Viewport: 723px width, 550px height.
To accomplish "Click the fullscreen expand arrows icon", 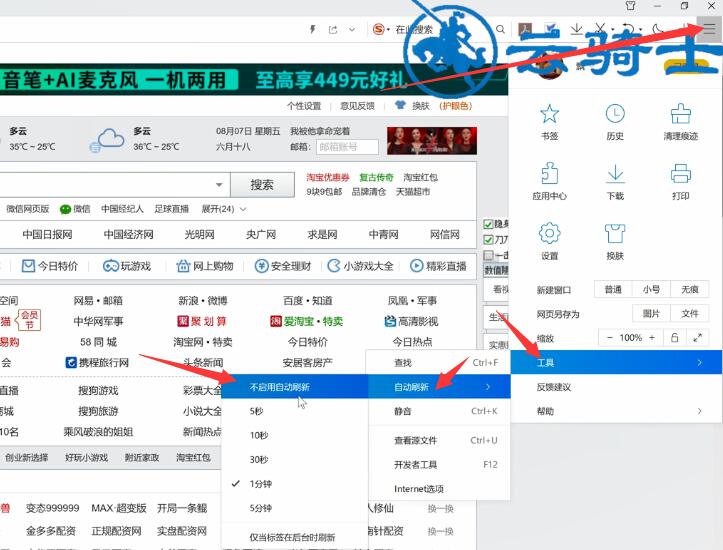I will (x=697, y=337).
